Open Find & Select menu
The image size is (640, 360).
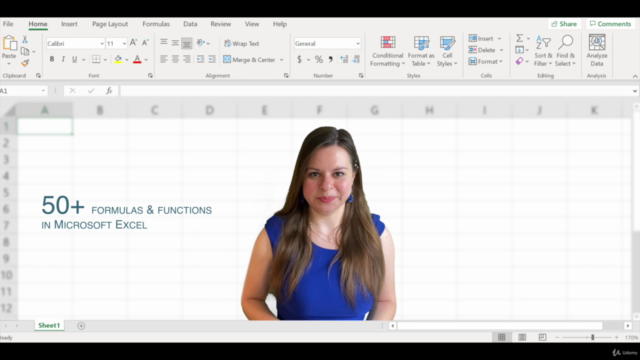565,51
